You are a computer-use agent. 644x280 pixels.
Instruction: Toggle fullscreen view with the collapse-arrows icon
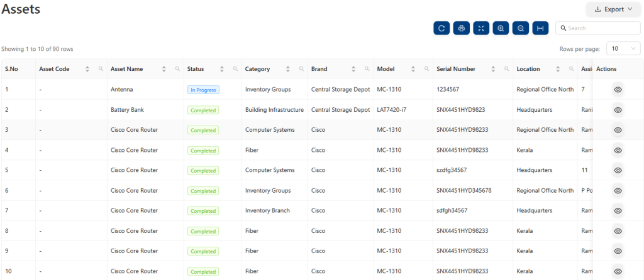click(481, 28)
